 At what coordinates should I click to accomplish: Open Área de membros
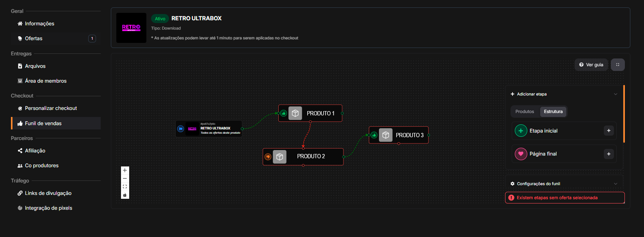click(x=56, y=81)
